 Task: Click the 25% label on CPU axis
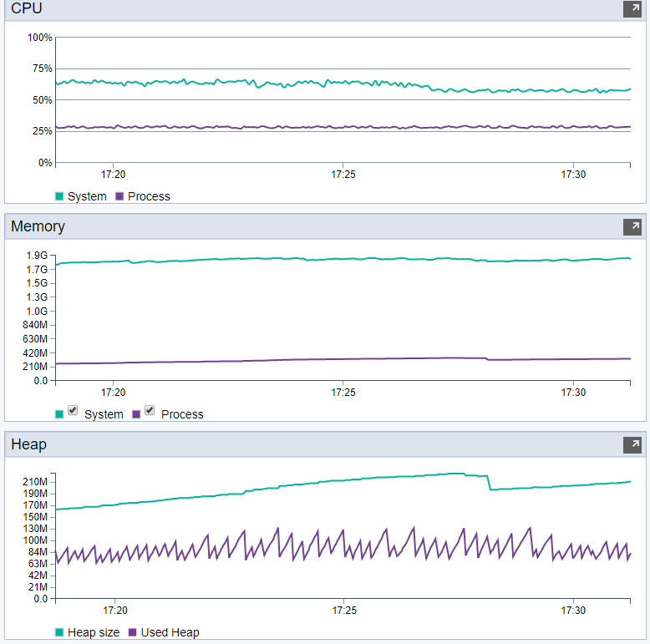click(x=43, y=131)
